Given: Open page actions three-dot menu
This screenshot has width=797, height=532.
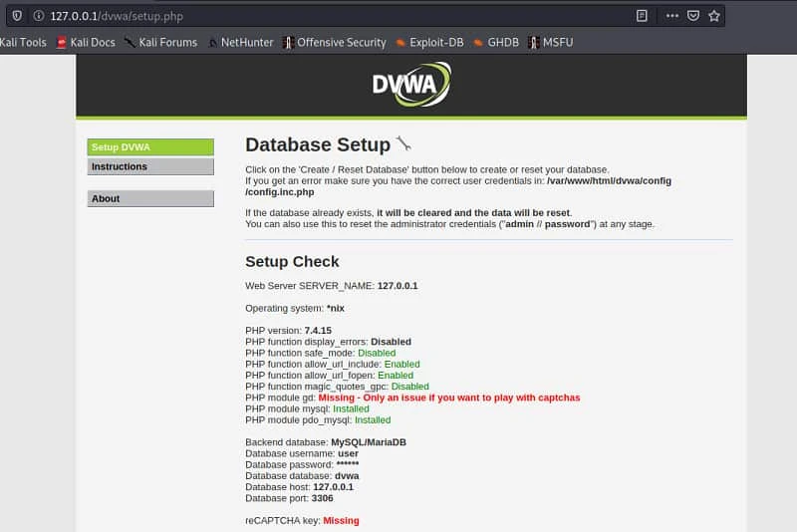Looking at the screenshot, I should (x=671, y=16).
